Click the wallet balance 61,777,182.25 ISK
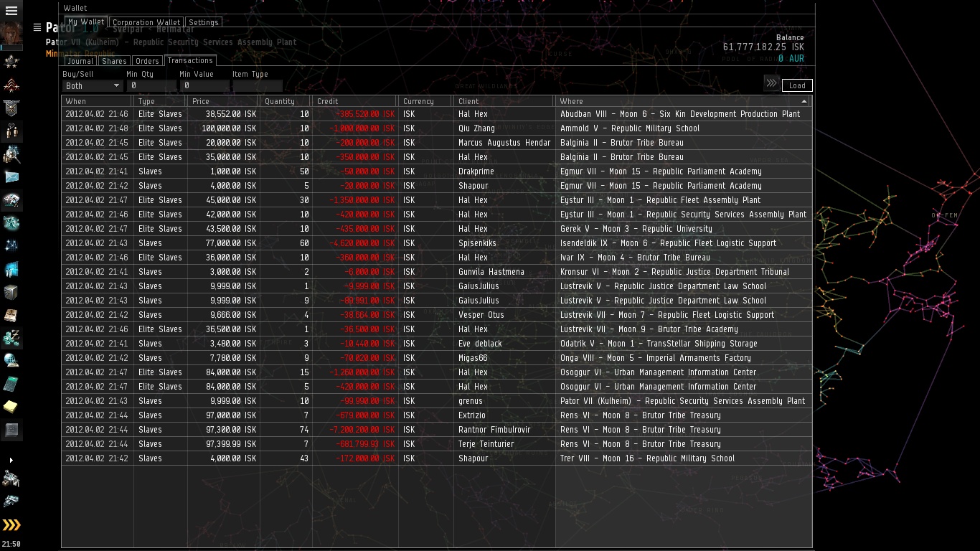980x551 pixels. [x=763, y=47]
